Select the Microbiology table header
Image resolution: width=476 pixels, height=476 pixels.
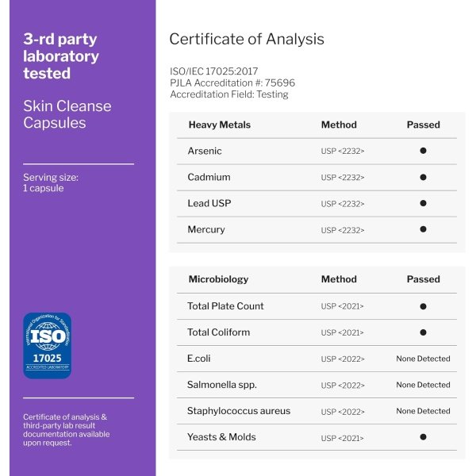[218, 279]
